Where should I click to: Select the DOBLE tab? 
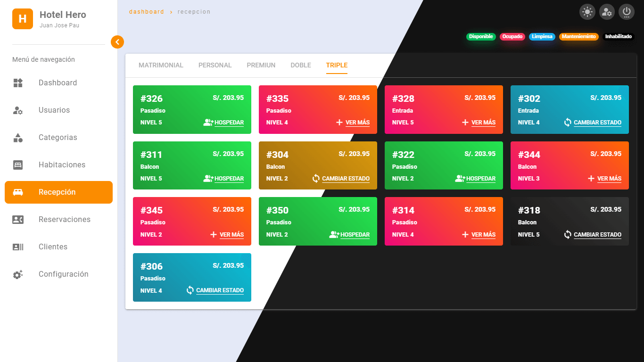[x=301, y=66]
